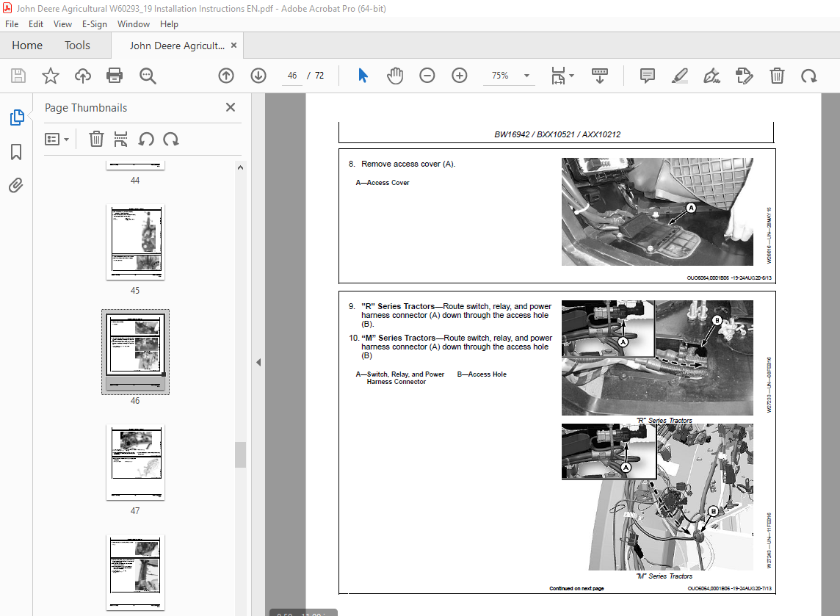840x616 pixels.
Task: Toggle scrolling mode keyboard icon
Action: [599, 76]
